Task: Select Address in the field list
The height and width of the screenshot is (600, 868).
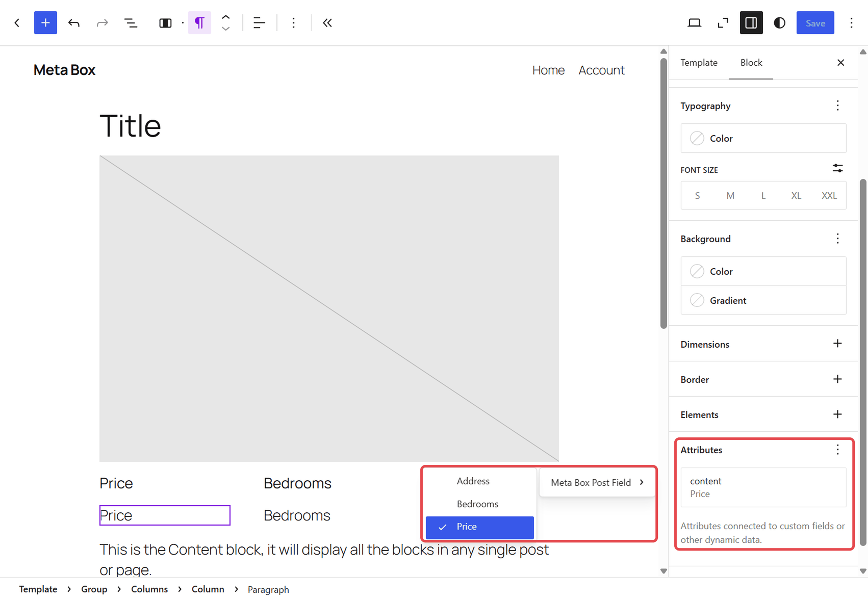Action: coord(480,481)
